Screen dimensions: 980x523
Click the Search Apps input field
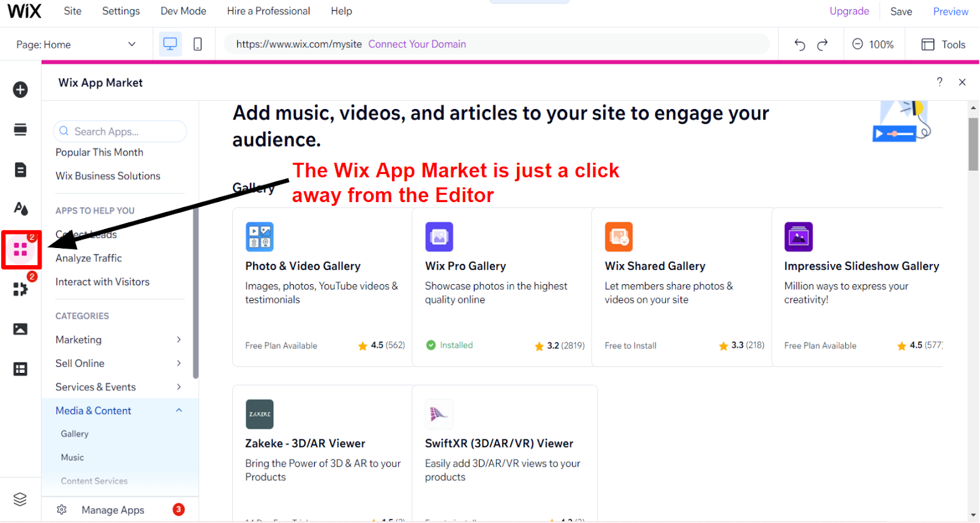click(120, 131)
